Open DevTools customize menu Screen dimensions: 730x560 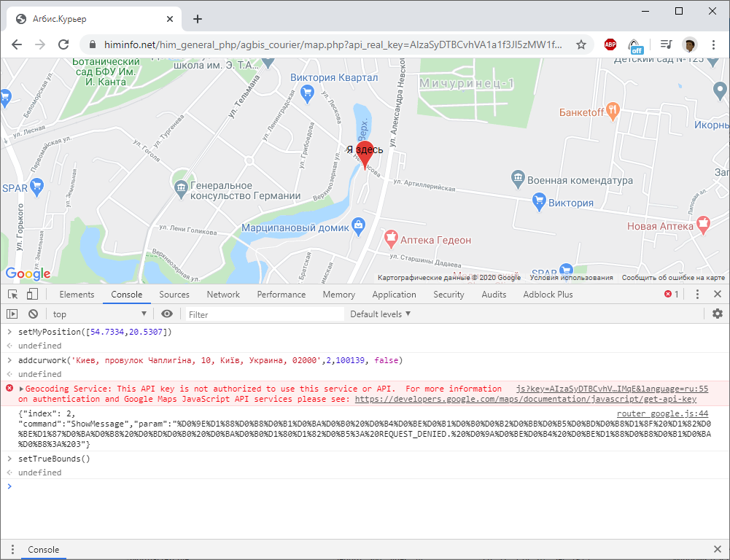click(x=697, y=294)
